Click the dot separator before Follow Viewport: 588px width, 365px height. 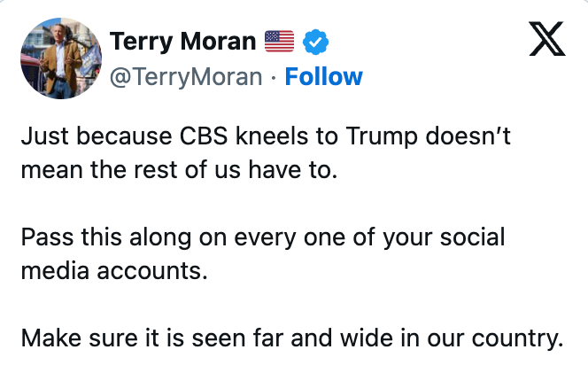[x=274, y=77]
